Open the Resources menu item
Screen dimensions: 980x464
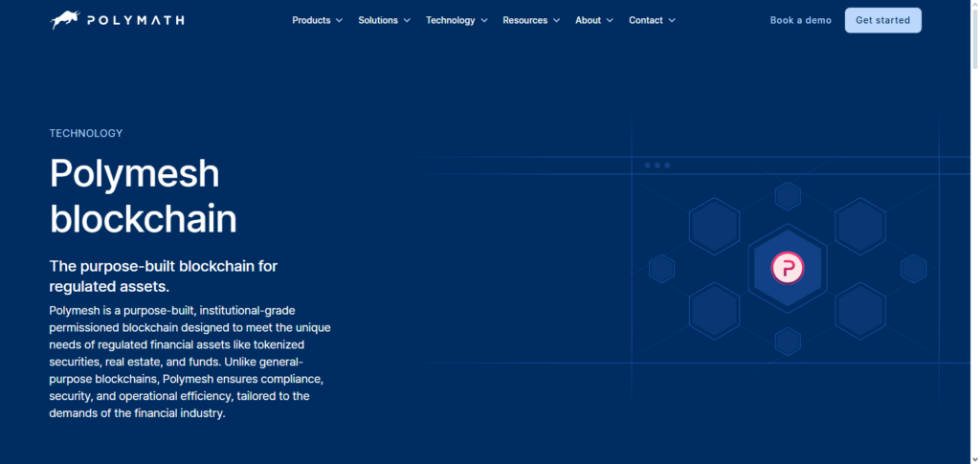click(x=525, y=20)
